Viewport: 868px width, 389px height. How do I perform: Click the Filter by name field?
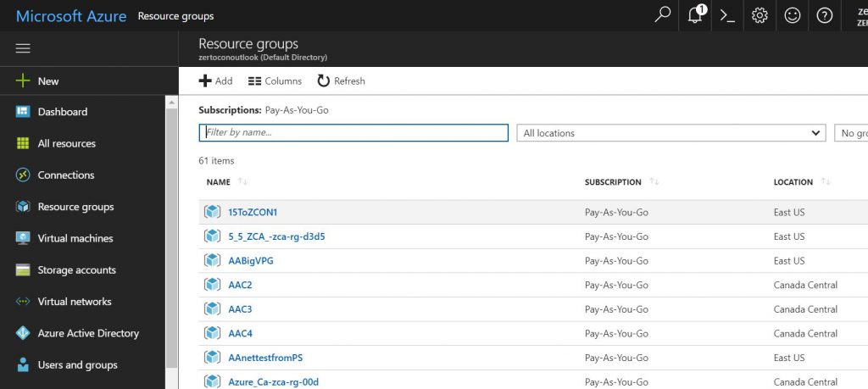click(353, 133)
